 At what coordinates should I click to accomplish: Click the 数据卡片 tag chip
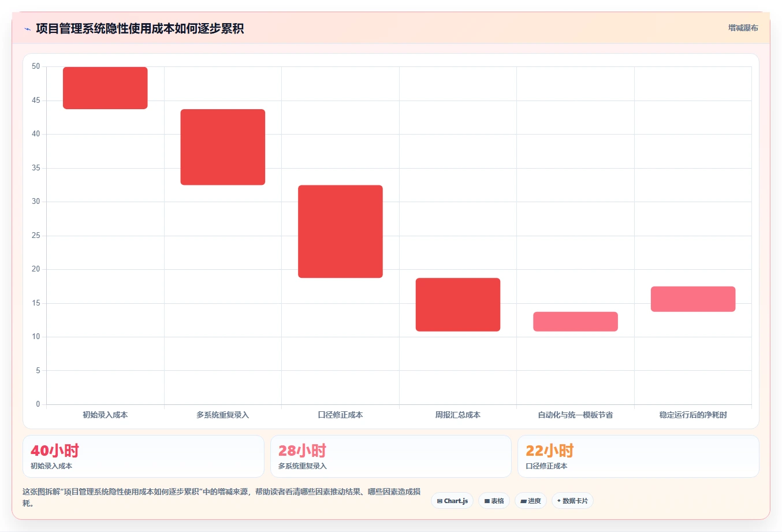click(572, 501)
